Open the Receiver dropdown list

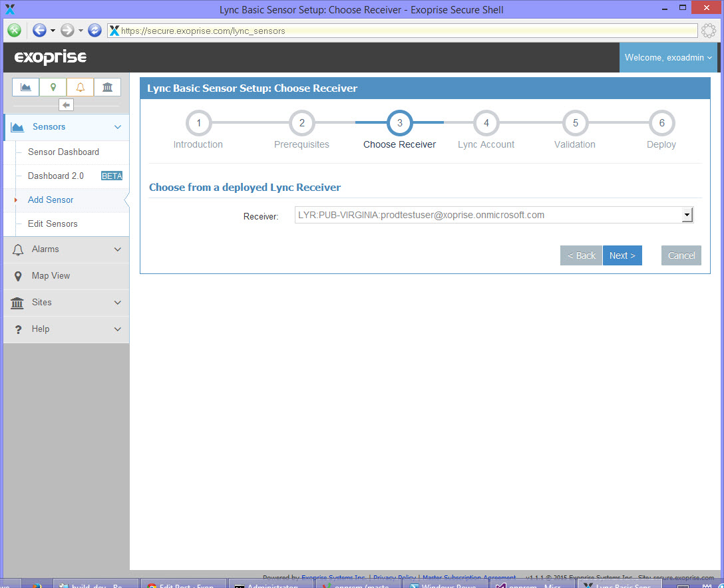(x=494, y=215)
